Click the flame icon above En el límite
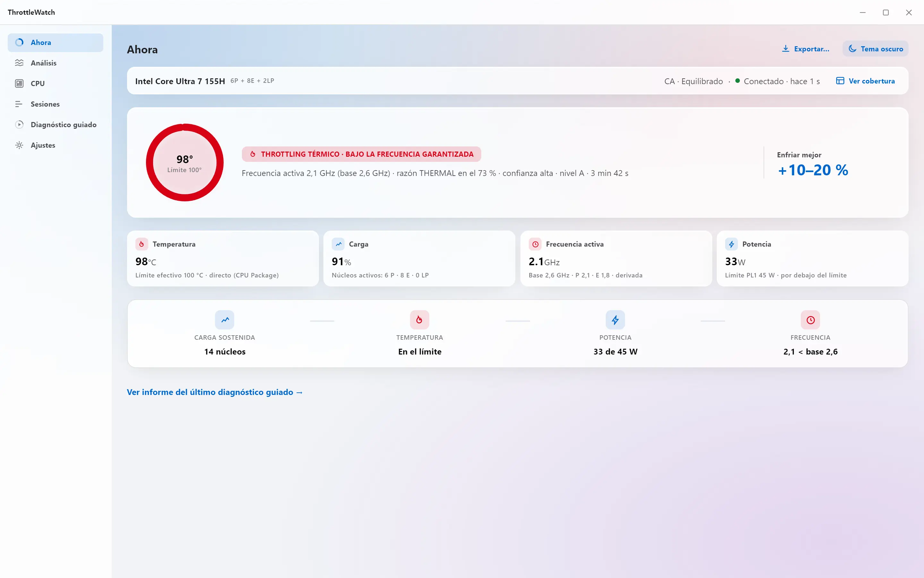Image resolution: width=924 pixels, height=578 pixels. [x=420, y=320]
